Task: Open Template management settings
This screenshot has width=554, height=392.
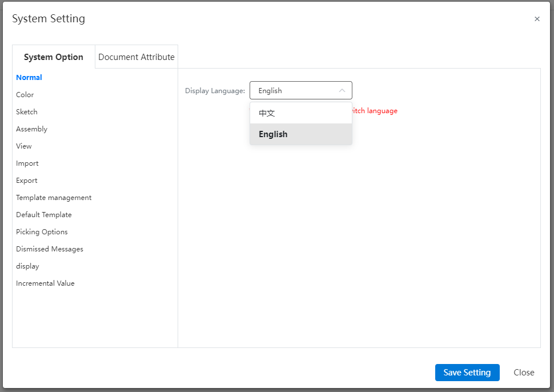Action: pos(54,198)
